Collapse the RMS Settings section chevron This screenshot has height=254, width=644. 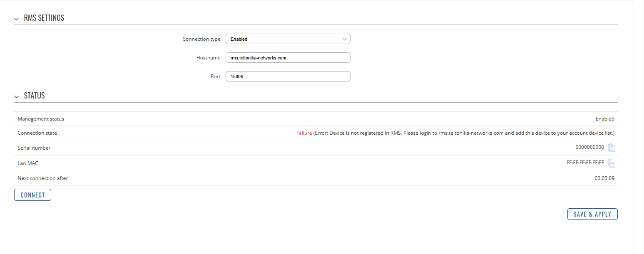tap(17, 19)
